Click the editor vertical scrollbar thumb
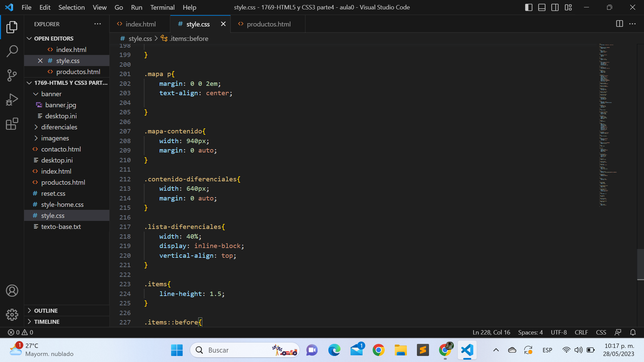This screenshot has width=644, height=362. coord(640,264)
